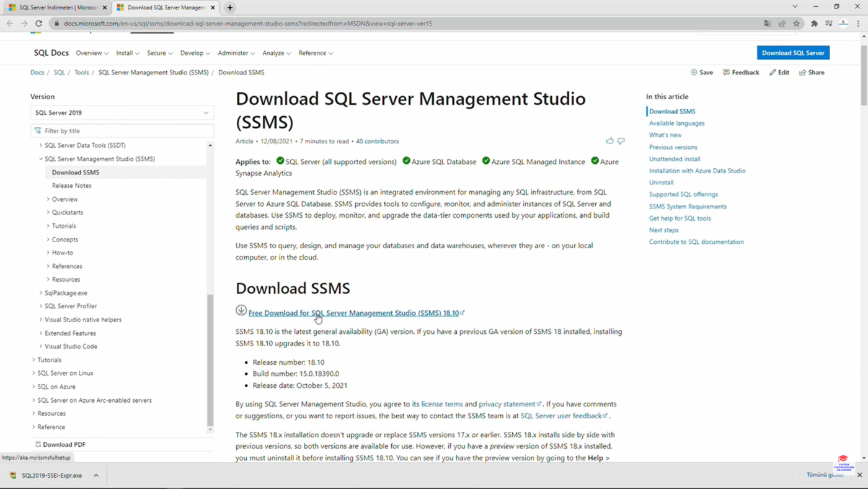Open the media control playlist icon

[x=829, y=24]
